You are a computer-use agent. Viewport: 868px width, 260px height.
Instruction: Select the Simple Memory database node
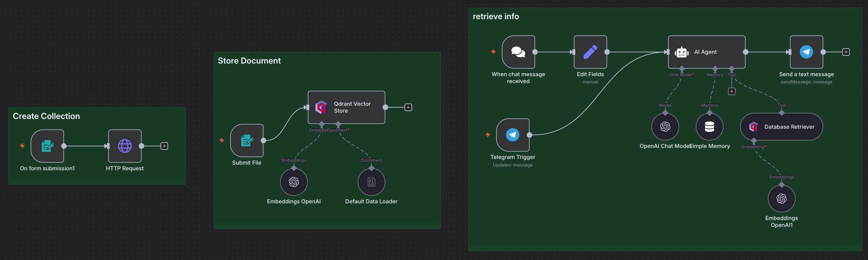coord(709,127)
